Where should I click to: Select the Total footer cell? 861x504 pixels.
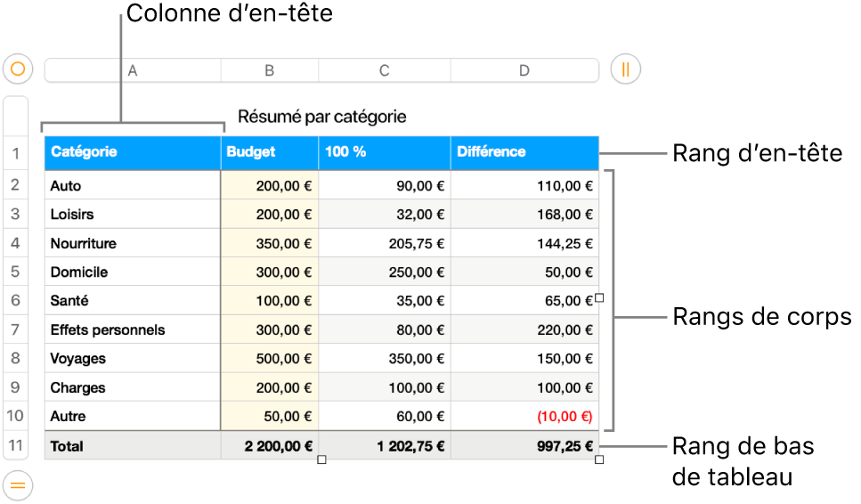coord(132,446)
